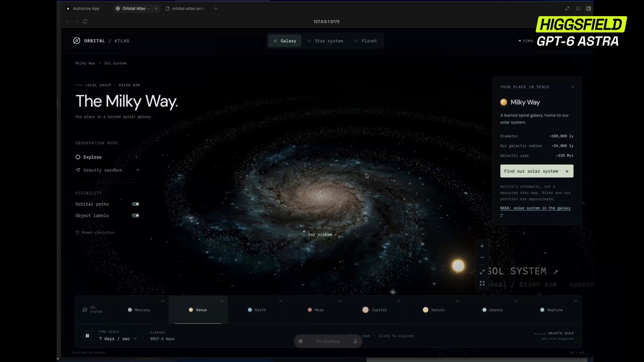Open a new browser tab with plus icon
The height and width of the screenshot is (362, 644).
(x=216, y=9)
